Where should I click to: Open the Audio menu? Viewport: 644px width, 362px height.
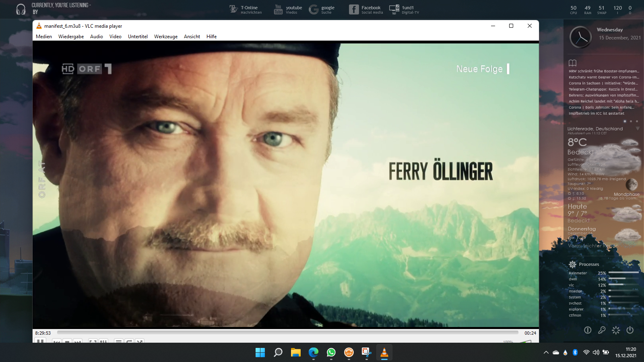coord(97,37)
